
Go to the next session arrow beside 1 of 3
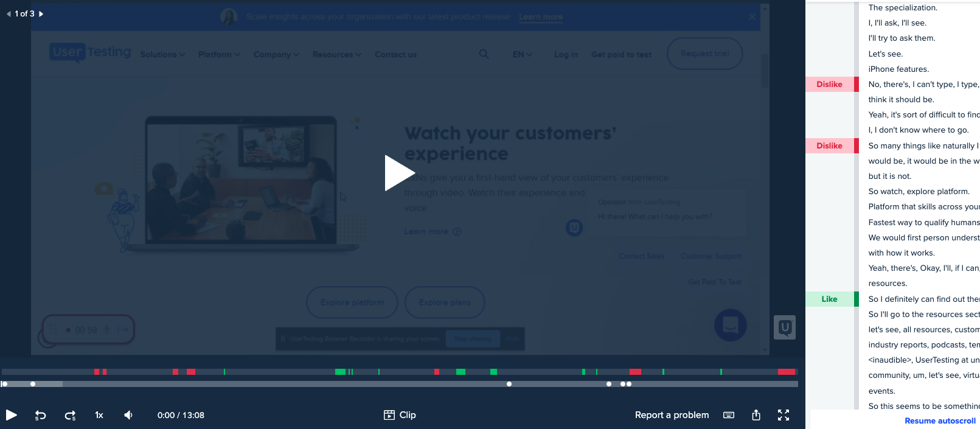coord(41,13)
